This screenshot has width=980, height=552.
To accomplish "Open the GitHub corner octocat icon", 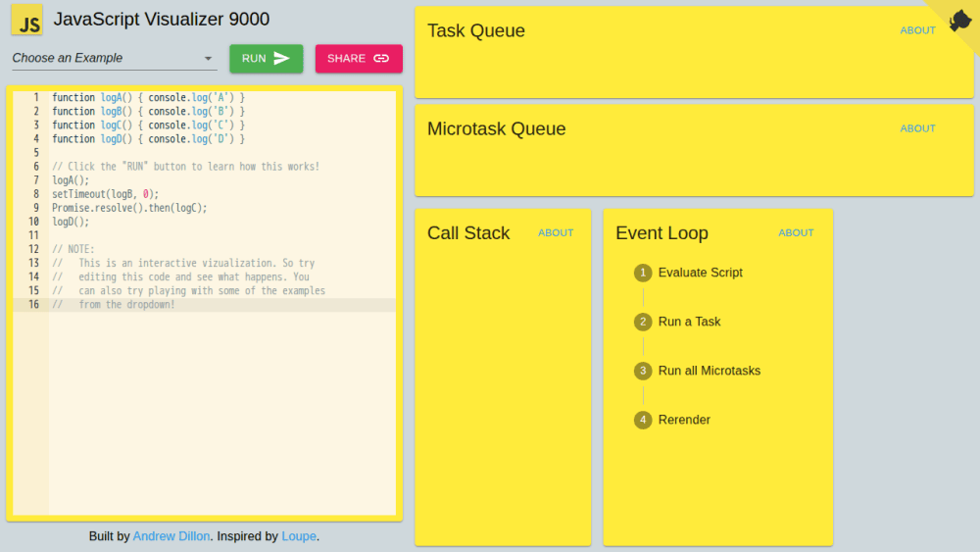I will (960, 21).
